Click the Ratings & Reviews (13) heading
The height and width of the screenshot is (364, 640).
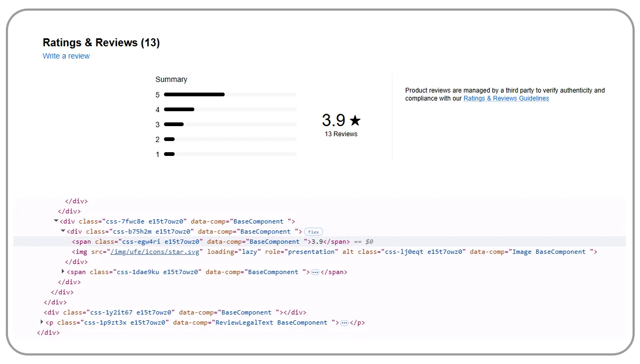pos(101,43)
